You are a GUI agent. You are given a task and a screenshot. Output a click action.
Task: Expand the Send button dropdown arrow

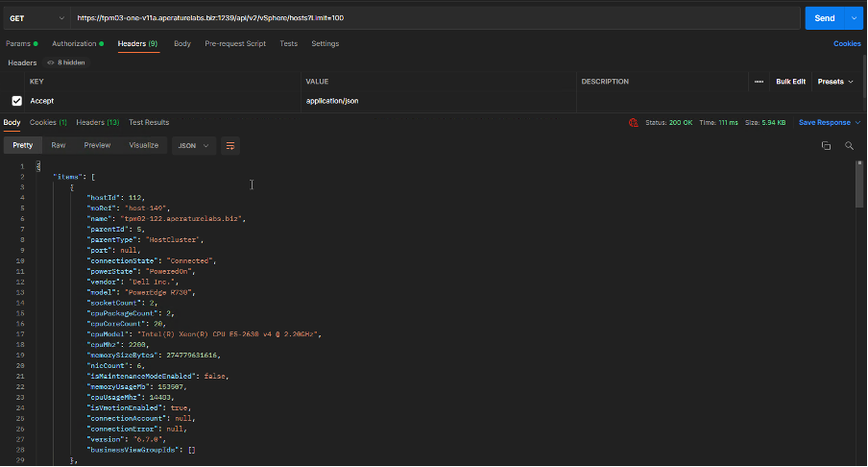[x=854, y=18]
